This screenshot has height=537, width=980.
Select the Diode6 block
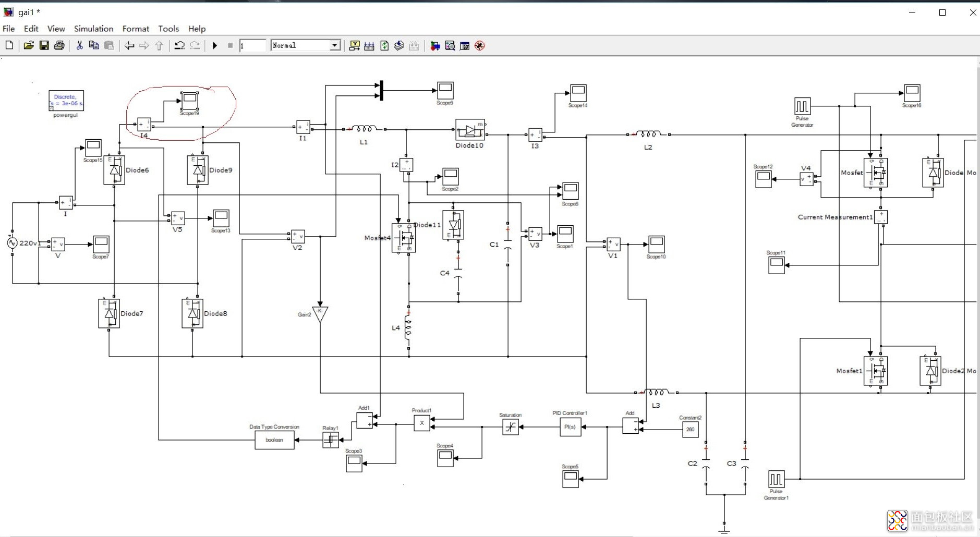(x=114, y=170)
